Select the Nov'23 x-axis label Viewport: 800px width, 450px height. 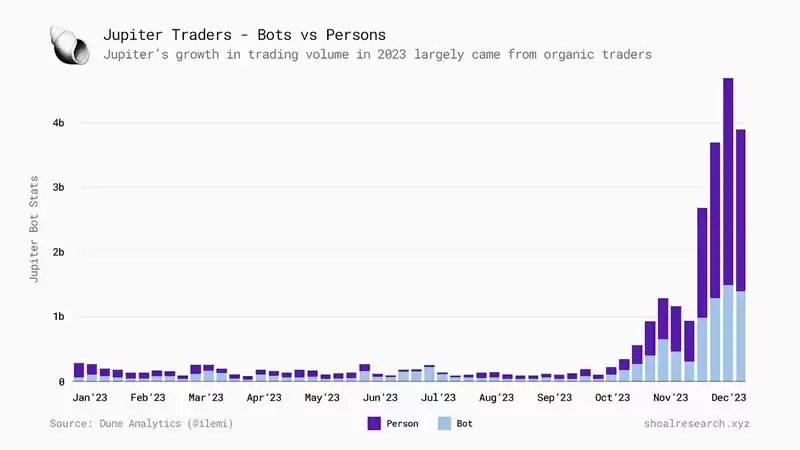coord(670,397)
